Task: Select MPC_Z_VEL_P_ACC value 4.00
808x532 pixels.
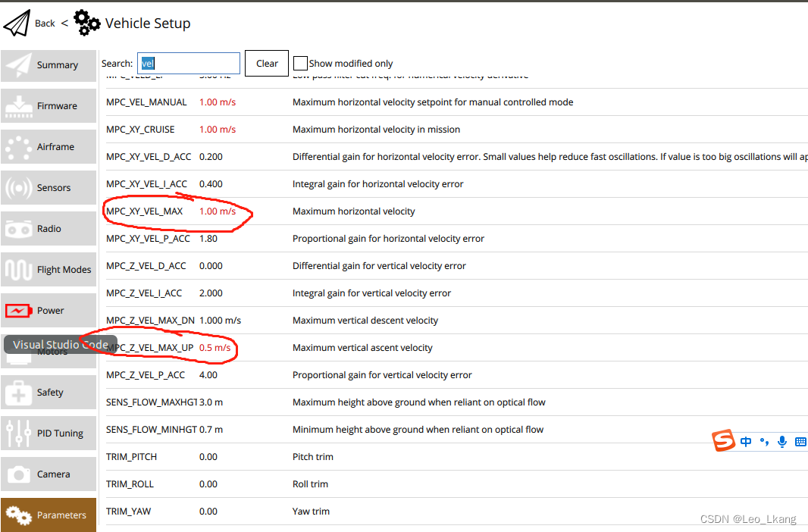Action: (208, 375)
